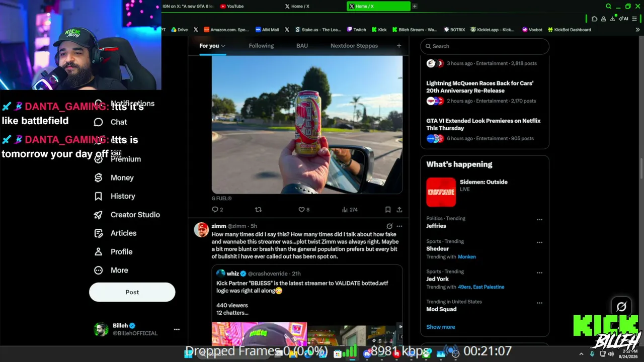The image size is (644, 362).
Task: Click the browser search magnifier icon
Action: click(608, 7)
